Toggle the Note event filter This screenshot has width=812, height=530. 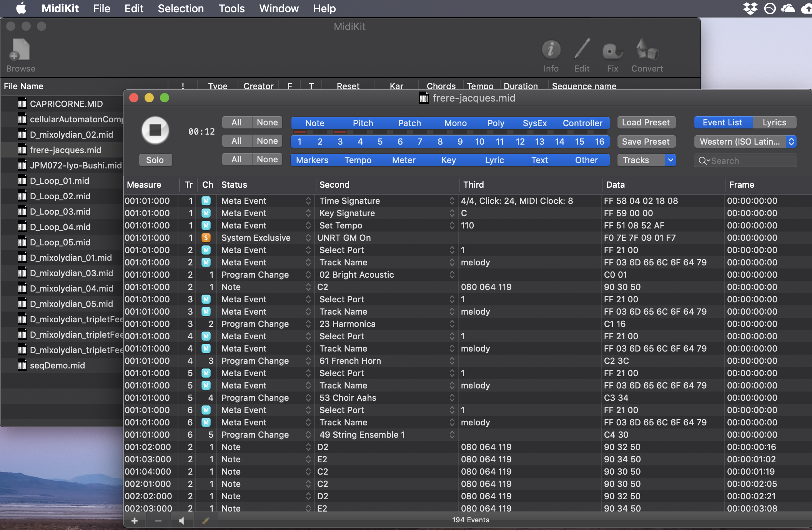(x=315, y=123)
